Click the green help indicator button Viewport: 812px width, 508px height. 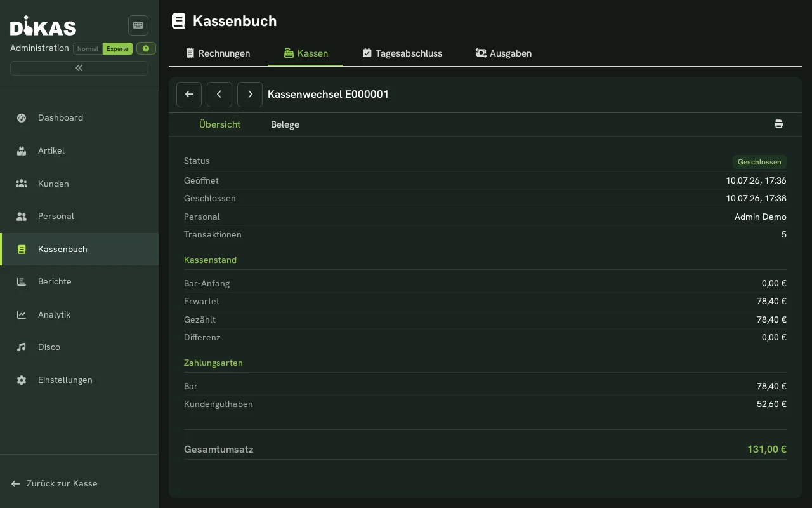coord(146,48)
